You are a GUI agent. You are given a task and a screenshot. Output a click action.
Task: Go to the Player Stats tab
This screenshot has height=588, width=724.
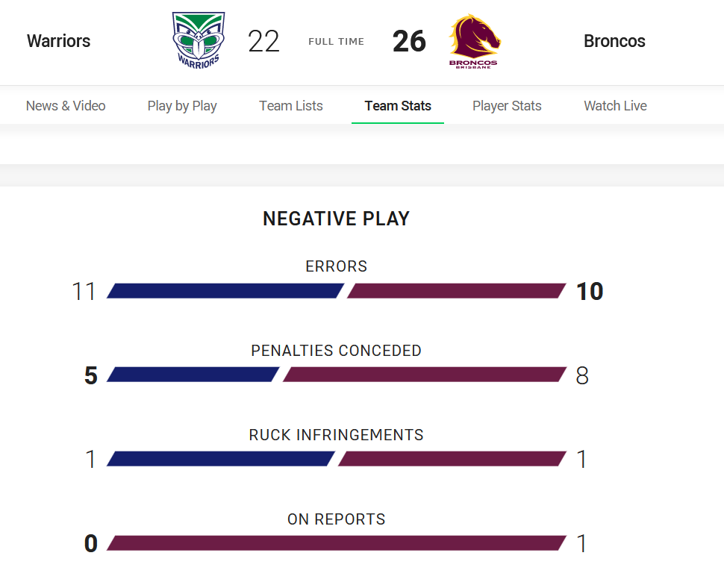(507, 106)
